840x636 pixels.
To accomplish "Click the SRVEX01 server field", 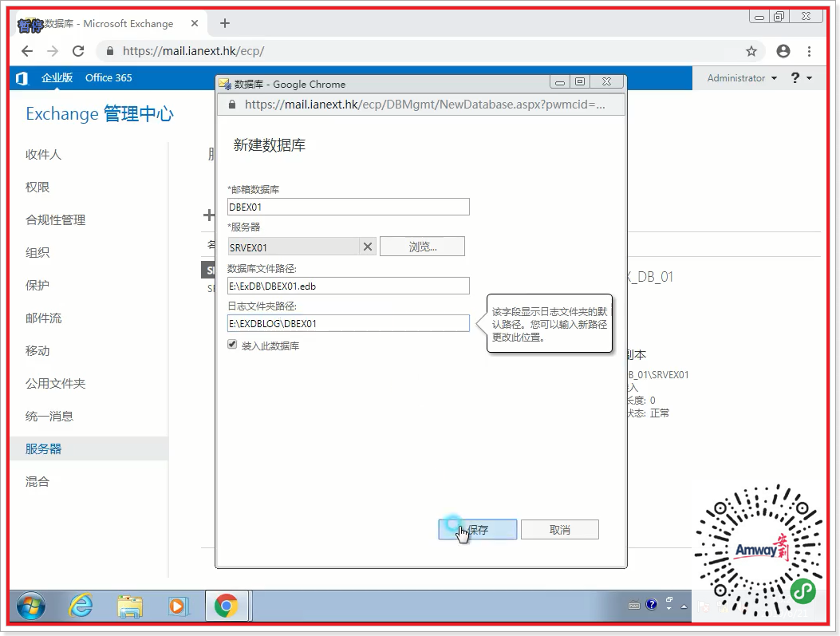I will pos(294,247).
